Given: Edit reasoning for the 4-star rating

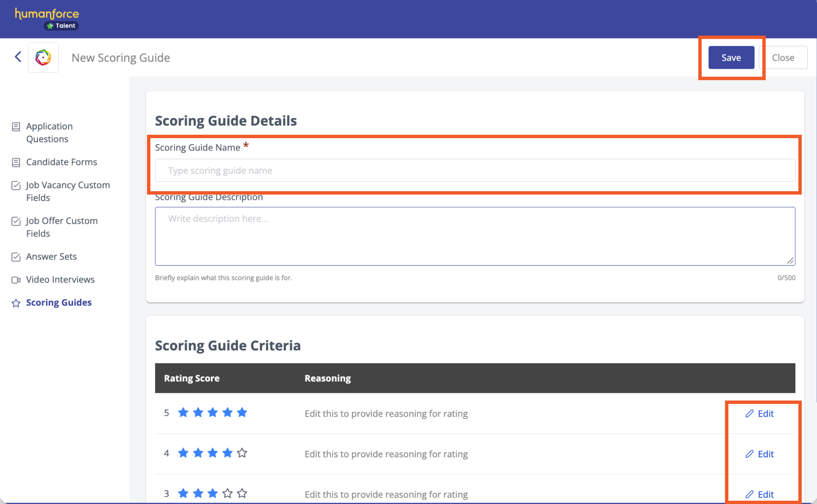Looking at the screenshot, I should 759,454.
